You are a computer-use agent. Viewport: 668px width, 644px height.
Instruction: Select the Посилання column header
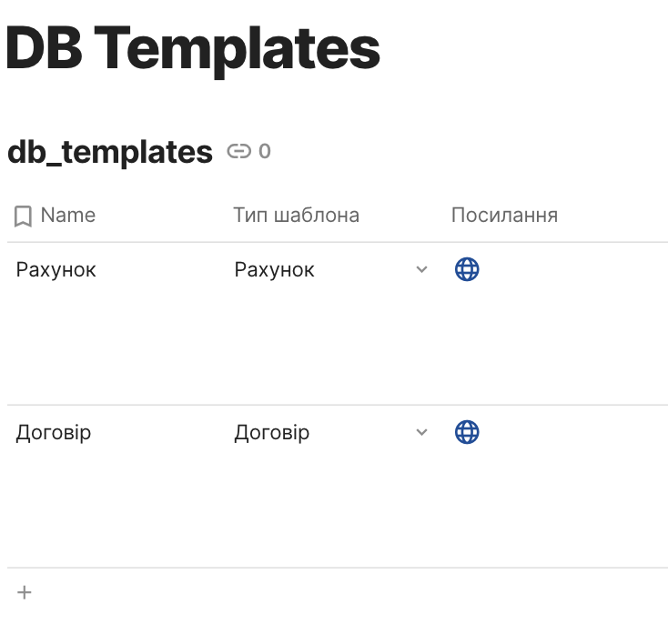(504, 216)
